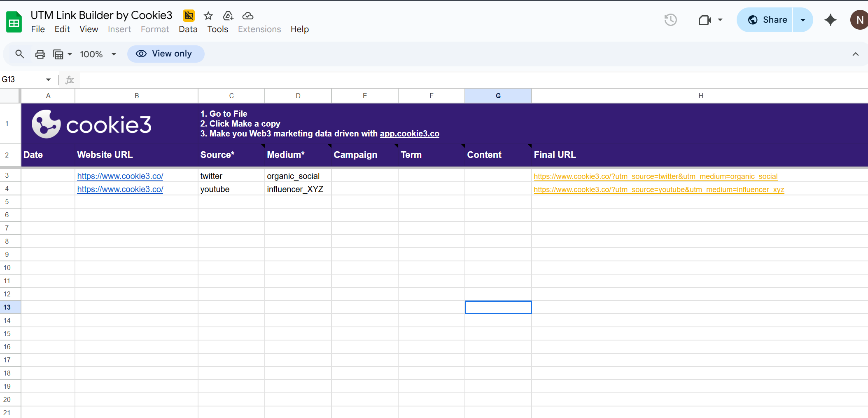Select the 'Website URL' header cell
Image resolution: width=868 pixels, height=418 pixels.
pyautogui.click(x=137, y=155)
